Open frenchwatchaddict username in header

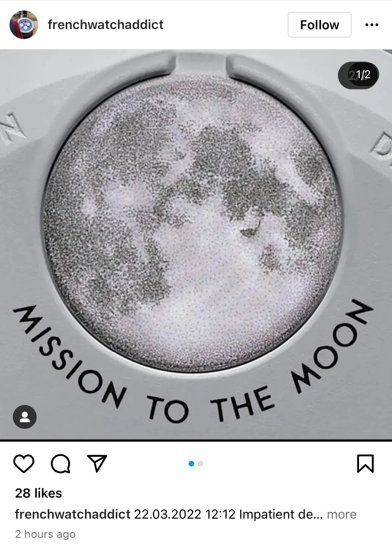[106, 25]
